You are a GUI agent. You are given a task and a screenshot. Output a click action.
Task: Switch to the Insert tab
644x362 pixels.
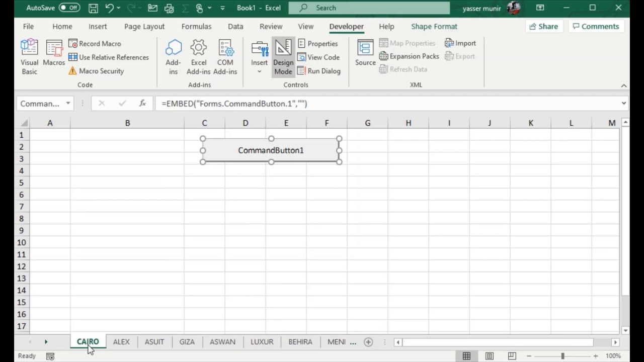click(98, 26)
